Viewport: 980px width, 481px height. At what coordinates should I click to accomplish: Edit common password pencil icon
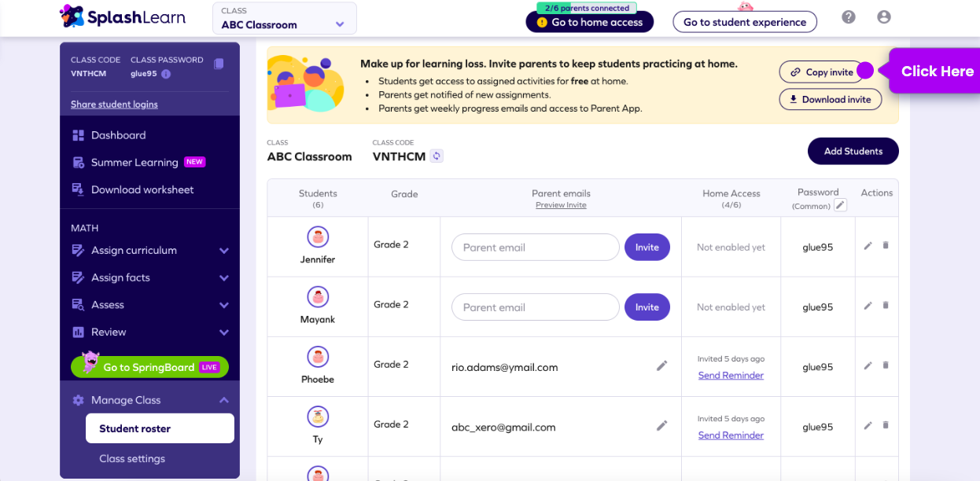point(840,205)
